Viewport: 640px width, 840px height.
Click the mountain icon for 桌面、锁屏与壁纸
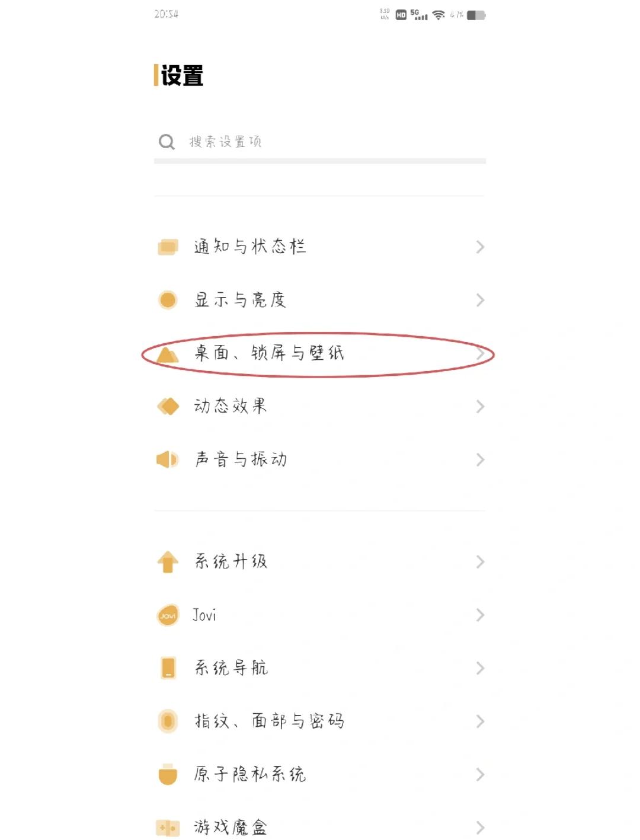[x=168, y=354]
